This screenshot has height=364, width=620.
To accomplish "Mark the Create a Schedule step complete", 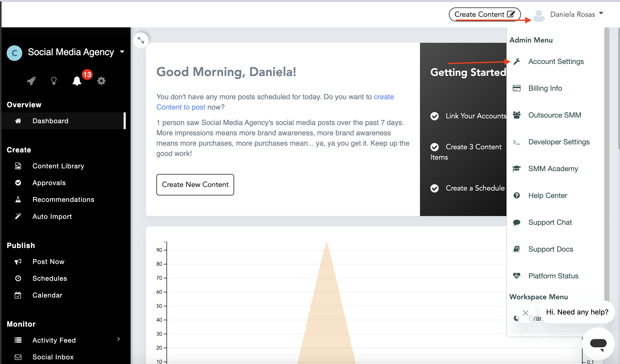I will click(434, 188).
